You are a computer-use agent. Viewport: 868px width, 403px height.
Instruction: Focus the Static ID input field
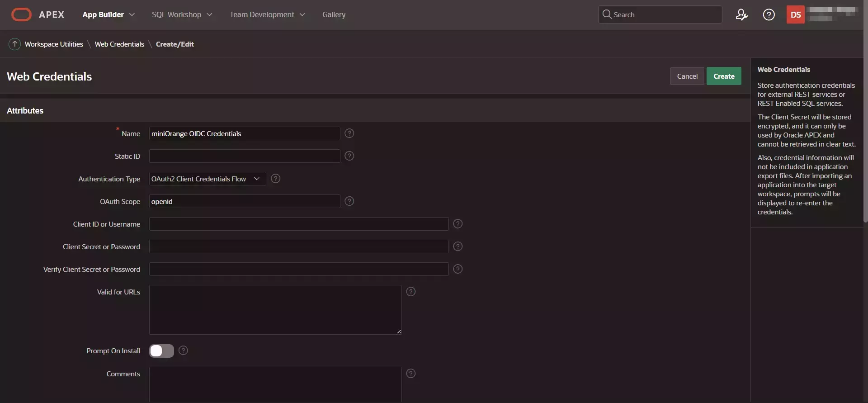[x=245, y=156]
